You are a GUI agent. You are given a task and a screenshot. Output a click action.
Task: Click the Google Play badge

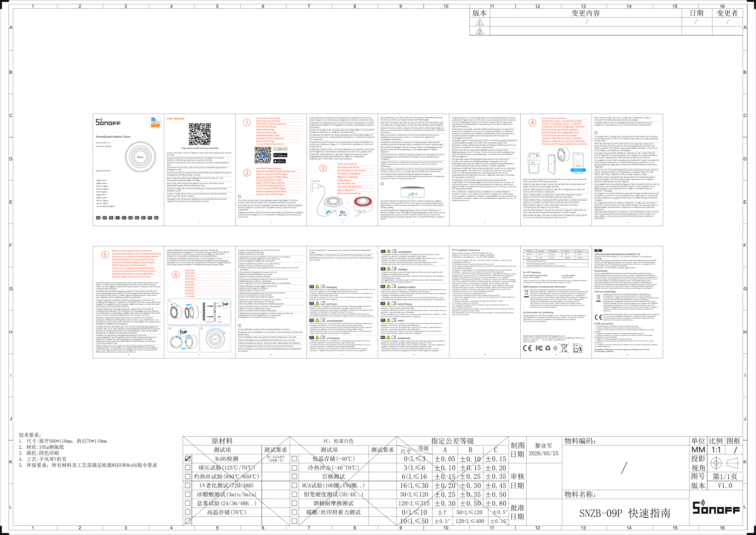point(280,155)
